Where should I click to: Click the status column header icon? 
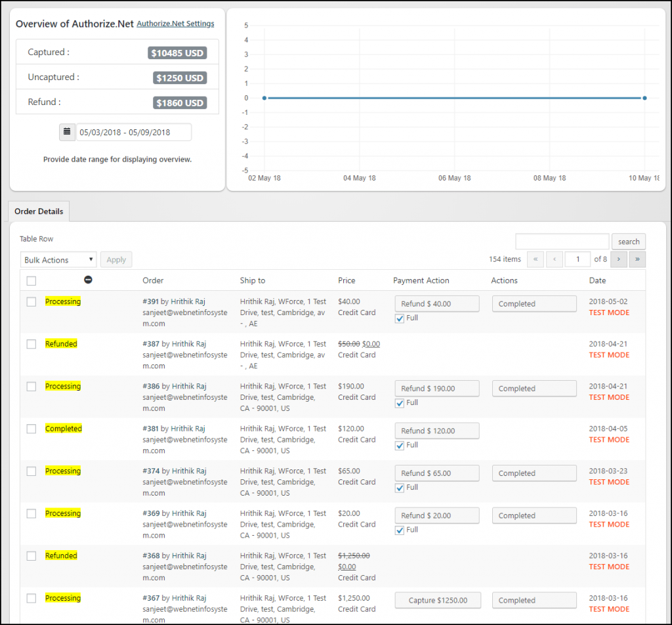point(88,280)
